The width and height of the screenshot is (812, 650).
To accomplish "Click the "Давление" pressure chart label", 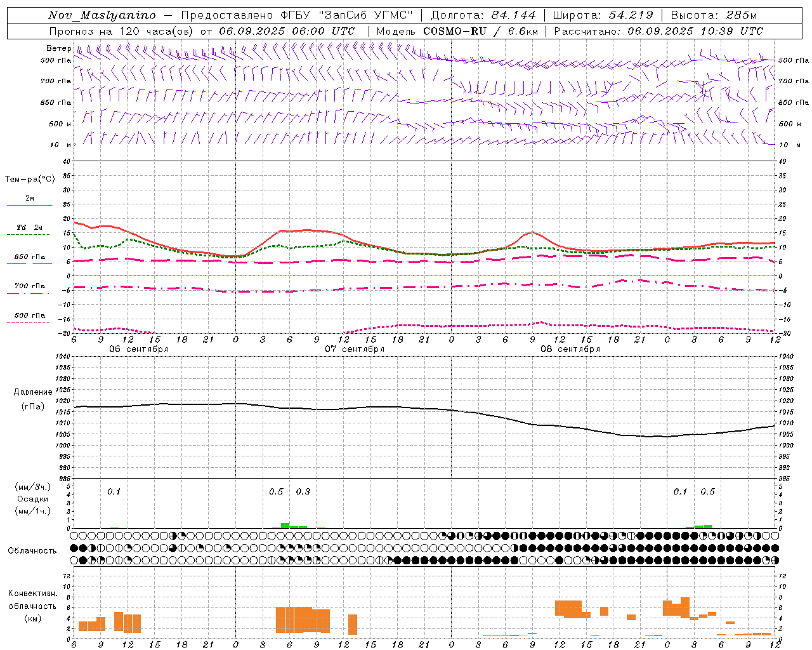I will click(33, 392).
